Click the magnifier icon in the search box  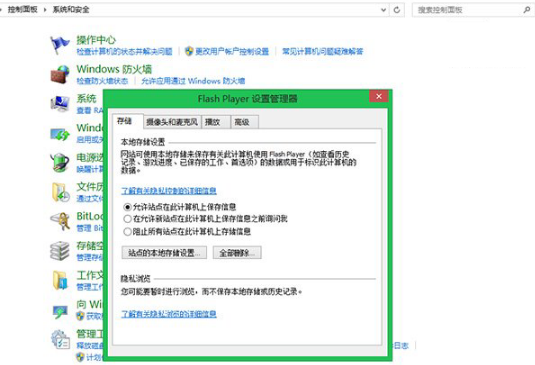[526, 10]
